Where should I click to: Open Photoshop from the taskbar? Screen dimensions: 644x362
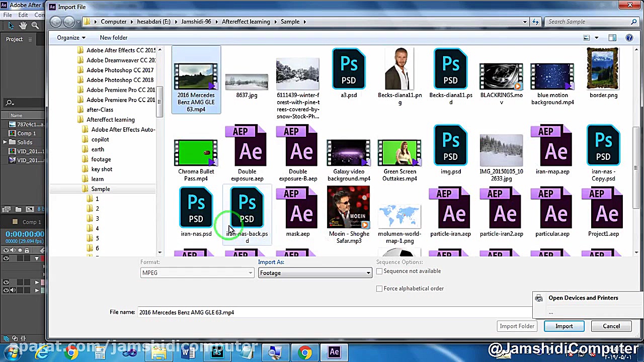click(x=217, y=352)
